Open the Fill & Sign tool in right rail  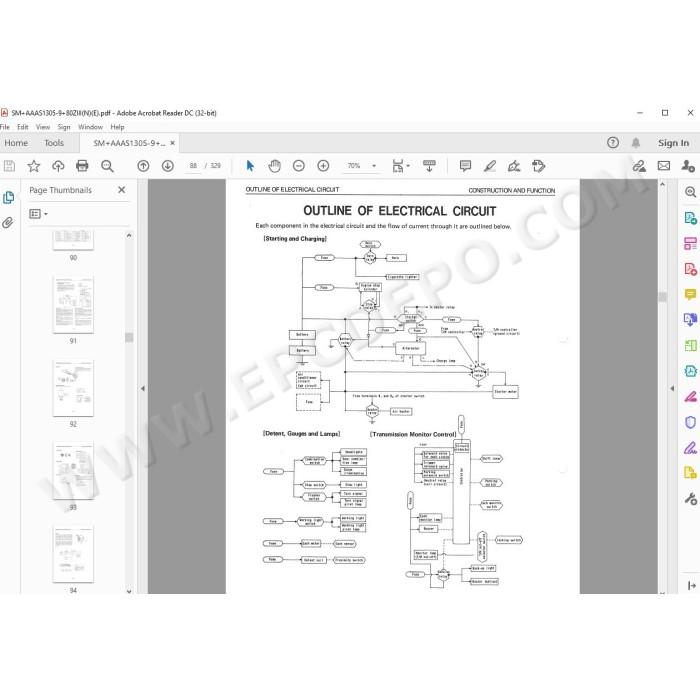(690, 448)
